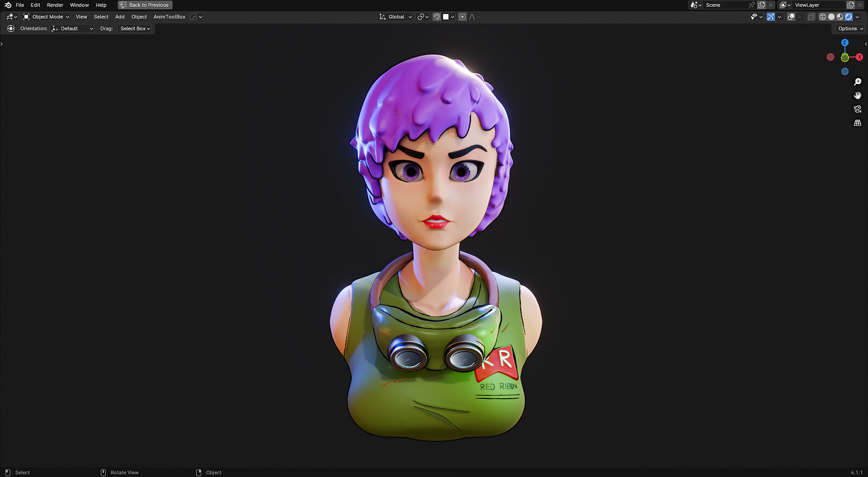The height and width of the screenshot is (477, 868).
Task: Open the Object Mode dropdown
Action: click(x=46, y=17)
